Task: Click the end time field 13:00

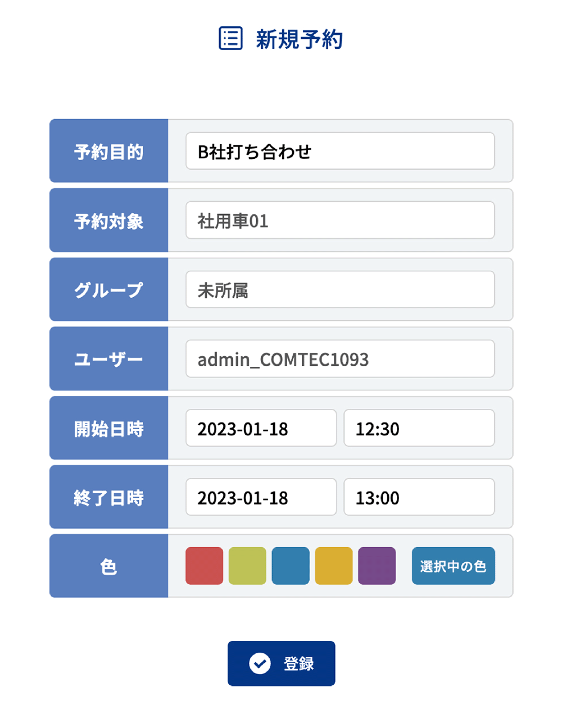Action: pyautogui.click(x=419, y=497)
